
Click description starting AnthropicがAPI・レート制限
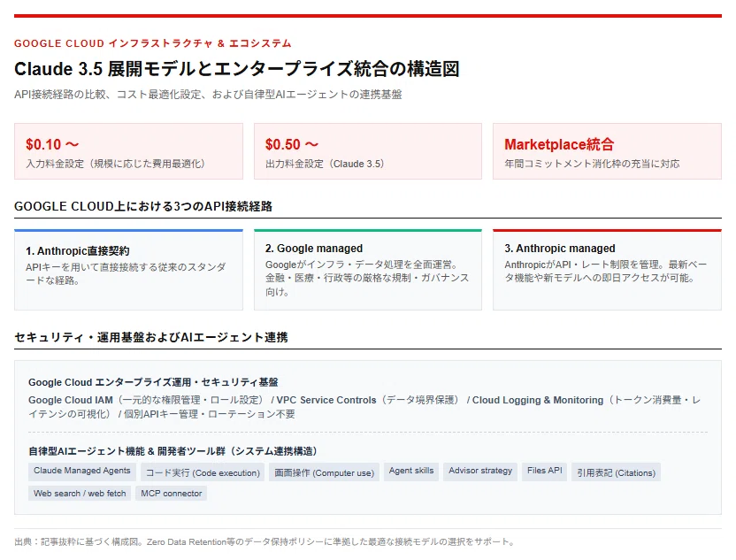[605, 272]
